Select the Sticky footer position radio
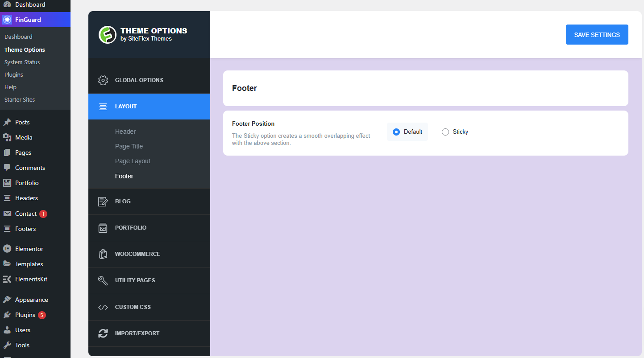644x358 pixels. pos(445,132)
